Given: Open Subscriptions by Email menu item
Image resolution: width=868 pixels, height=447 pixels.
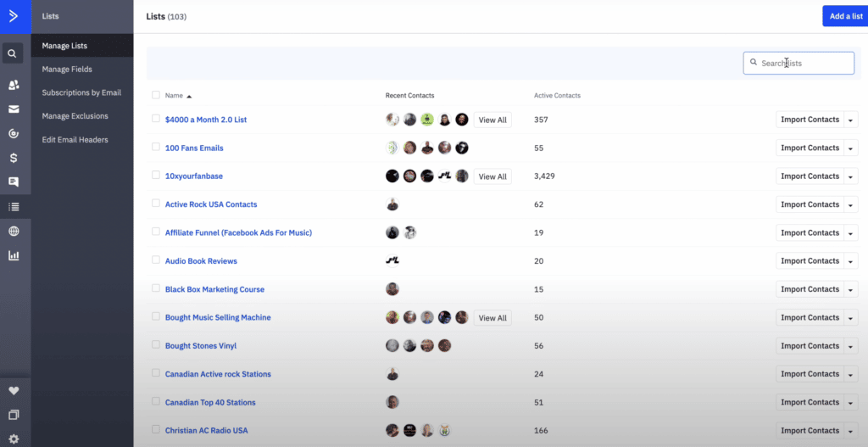Looking at the screenshot, I should click(81, 92).
